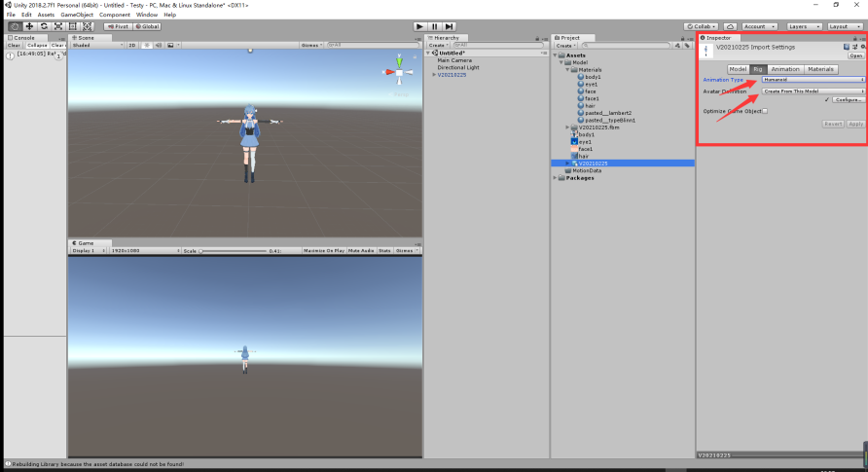This screenshot has width=868, height=472.
Task: Select the Scale tool
Action: coord(58,26)
